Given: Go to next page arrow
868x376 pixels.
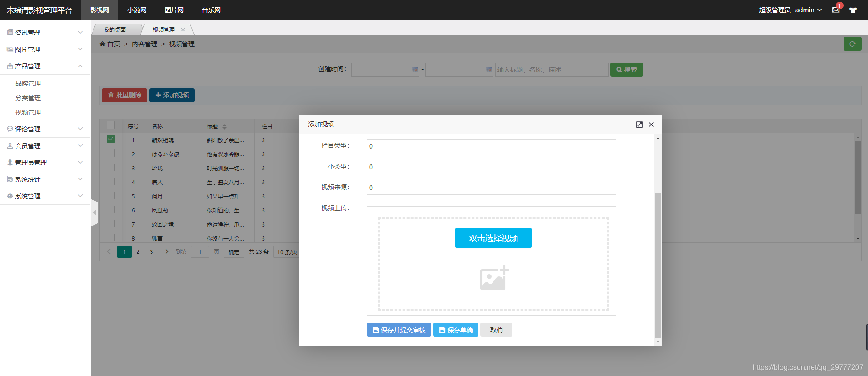Looking at the screenshot, I should coord(166,252).
